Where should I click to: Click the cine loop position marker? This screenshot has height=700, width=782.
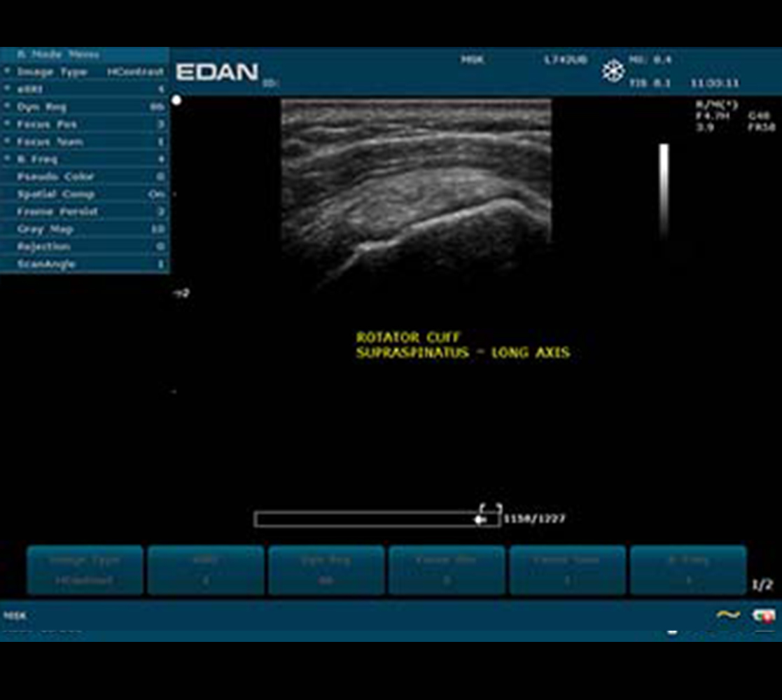click(x=481, y=519)
